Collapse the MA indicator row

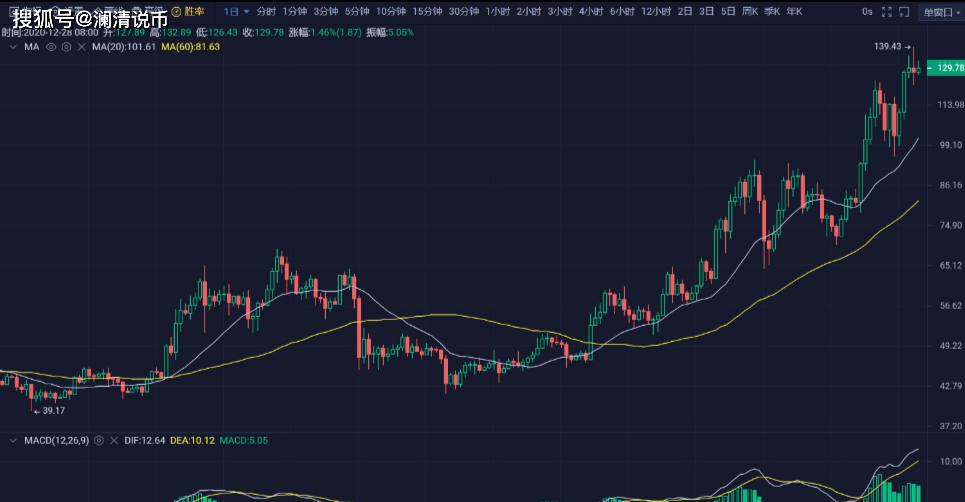12,47
